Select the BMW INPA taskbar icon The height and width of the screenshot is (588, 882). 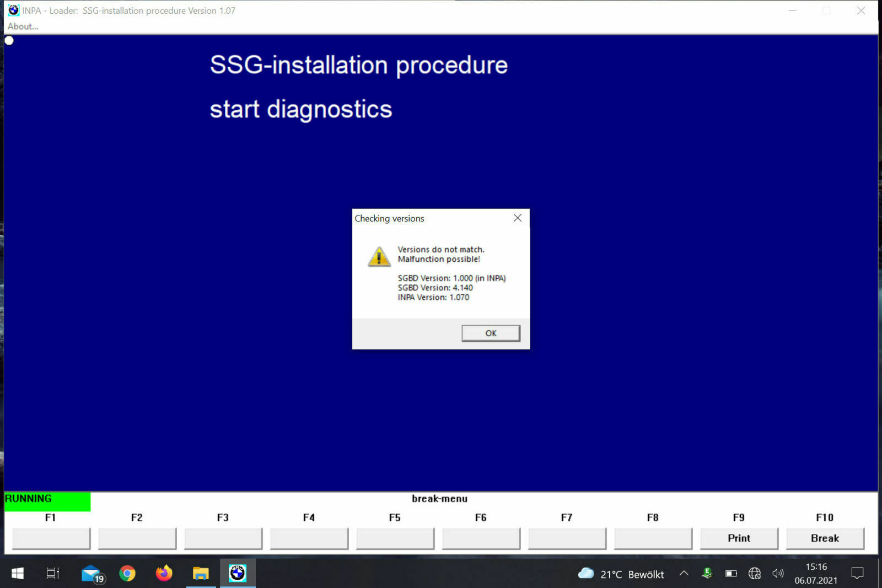pyautogui.click(x=238, y=574)
